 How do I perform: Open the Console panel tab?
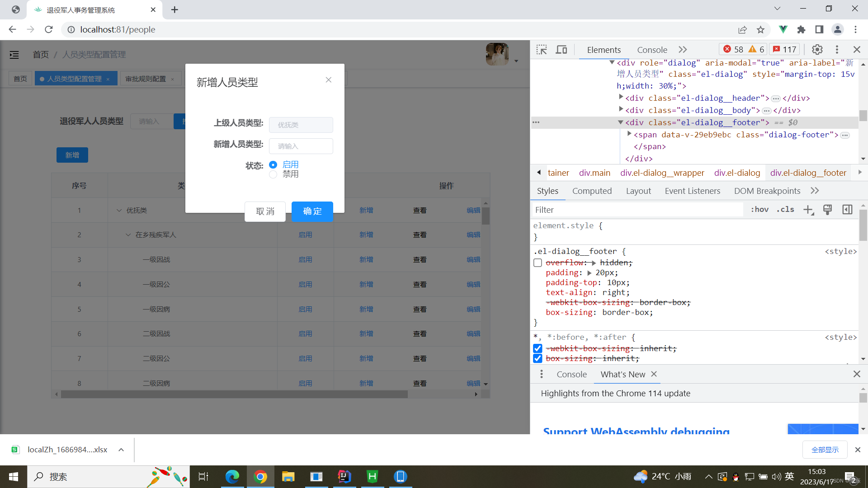pyautogui.click(x=651, y=50)
